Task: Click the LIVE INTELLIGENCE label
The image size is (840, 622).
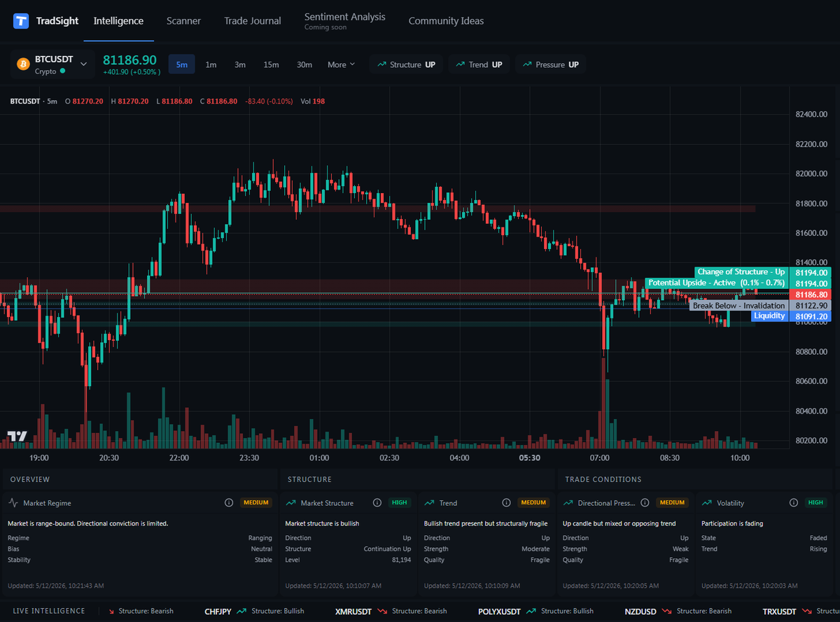Action: coord(49,611)
